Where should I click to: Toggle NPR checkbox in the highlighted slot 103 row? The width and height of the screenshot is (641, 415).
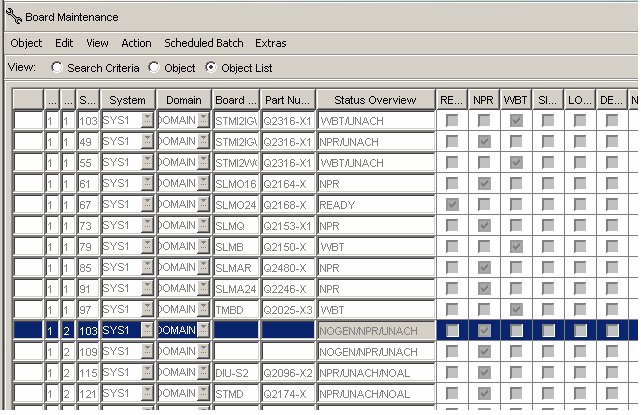coord(484,330)
